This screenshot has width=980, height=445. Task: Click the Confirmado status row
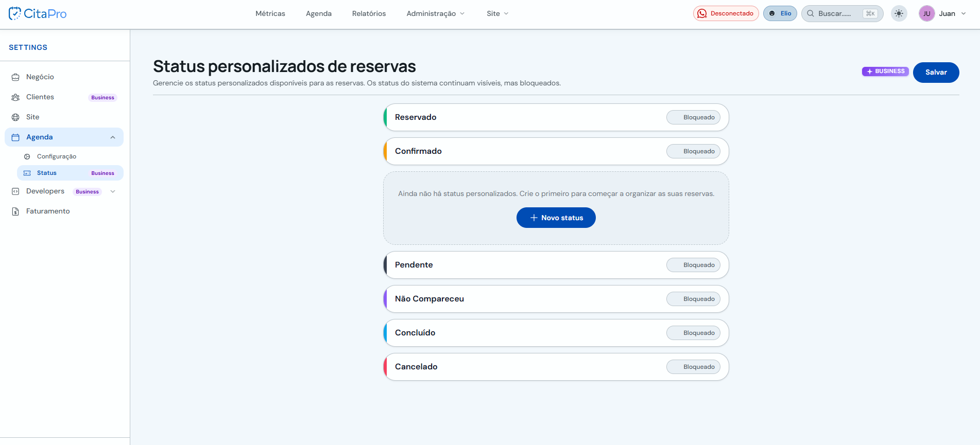[x=556, y=151]
